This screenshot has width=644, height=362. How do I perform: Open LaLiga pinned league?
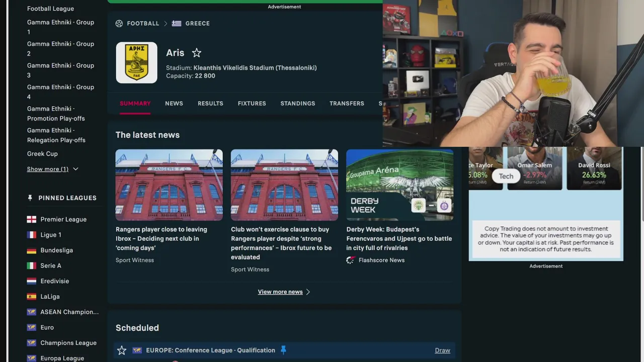[50, 297]
